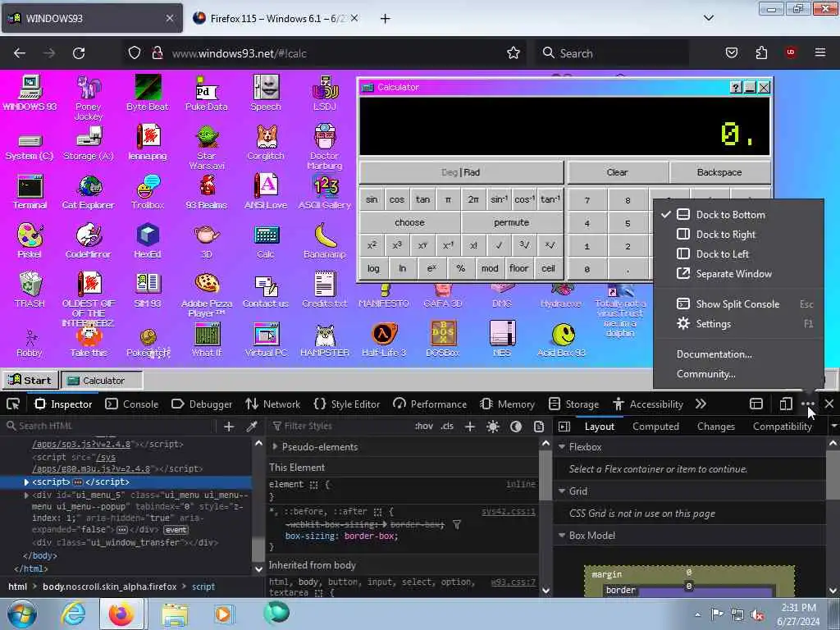Open the Calc desktop icon
This screenshot has height=630, width=840.
tap(266, 240)
